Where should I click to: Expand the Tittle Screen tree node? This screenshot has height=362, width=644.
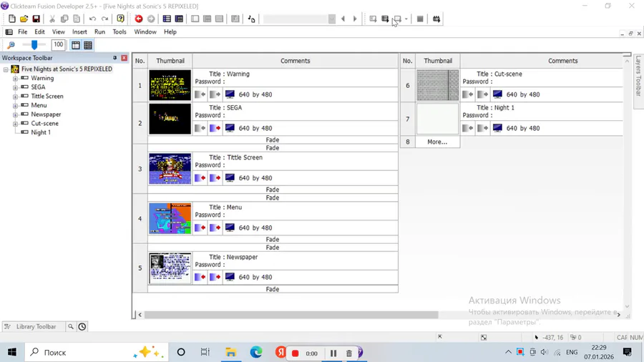(15, 97)
